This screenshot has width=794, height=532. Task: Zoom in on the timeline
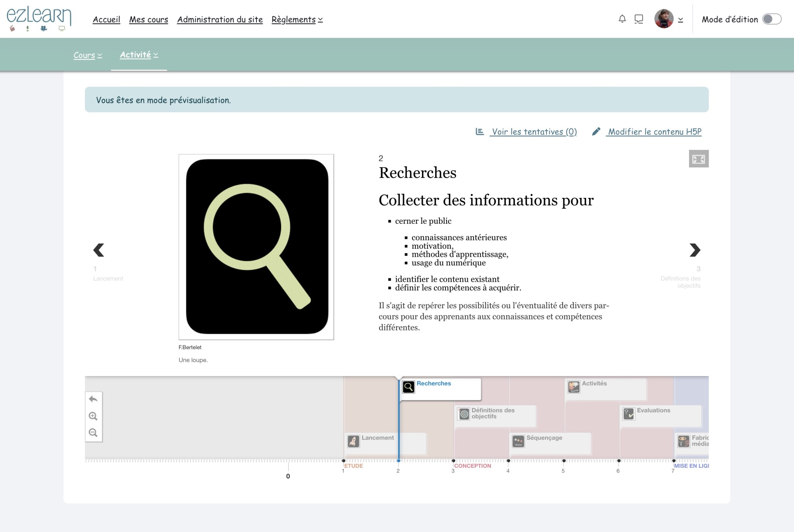[x=93, y=416]
